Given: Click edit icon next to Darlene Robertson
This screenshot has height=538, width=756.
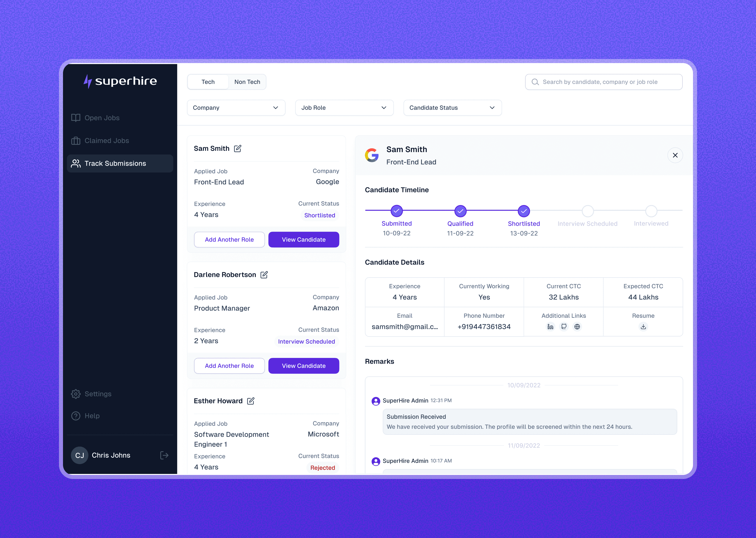Looking at the screenshot, I should [264, 275].
